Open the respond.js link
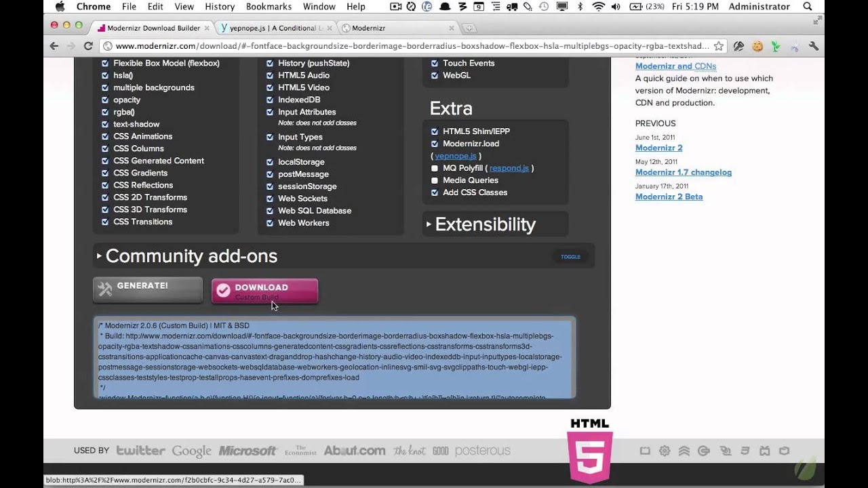The width and height of the screenshot is (868, 488). pos(509,168)
